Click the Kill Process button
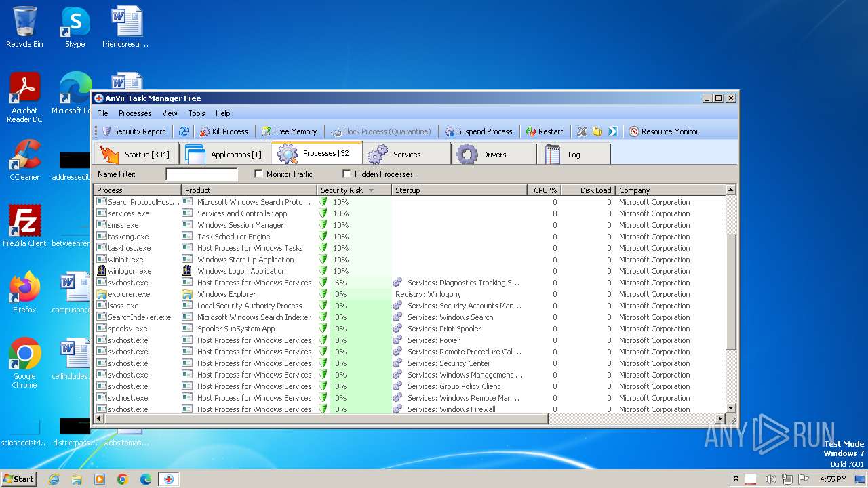This screenshot has width=868, height=488. coord(224,131)
